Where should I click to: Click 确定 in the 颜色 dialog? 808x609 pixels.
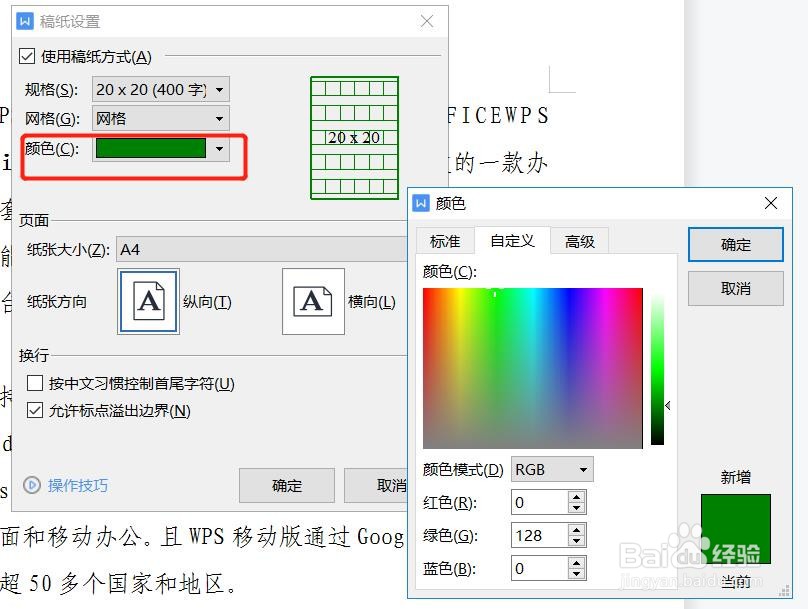(x=736, y=245)
